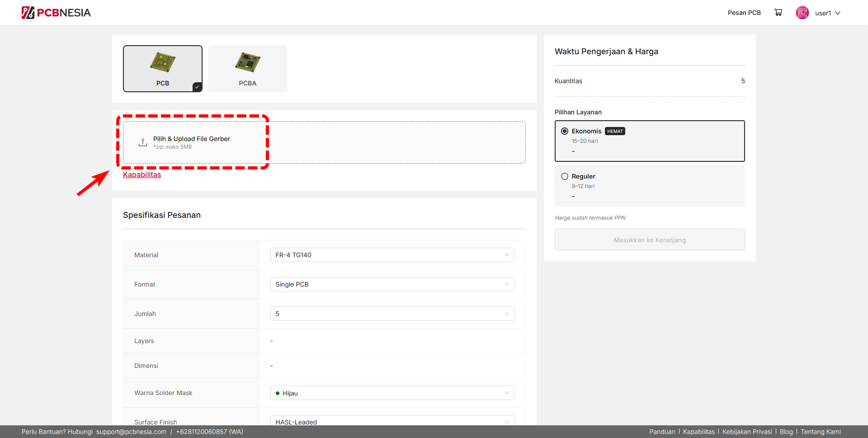Open the Material dropdown FR-4 TG140
Viewport: 868px width, 438px height.
click(392, 255)
